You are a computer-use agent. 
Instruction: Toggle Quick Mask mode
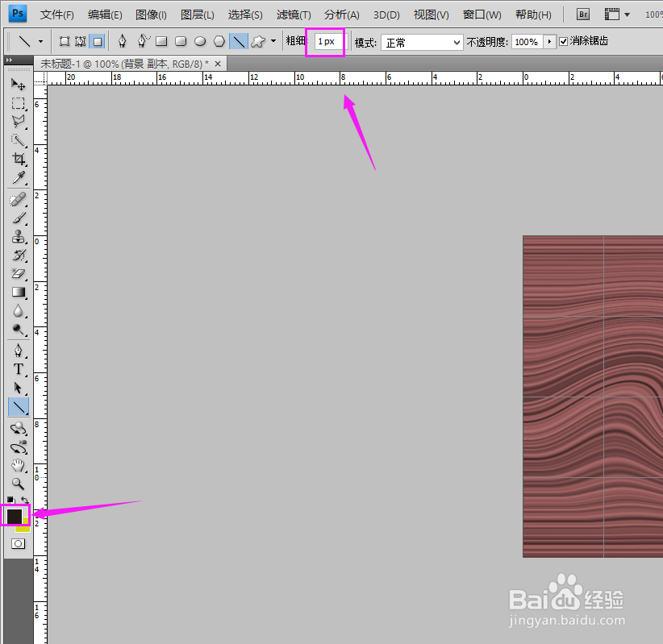[x=18, y=544]
